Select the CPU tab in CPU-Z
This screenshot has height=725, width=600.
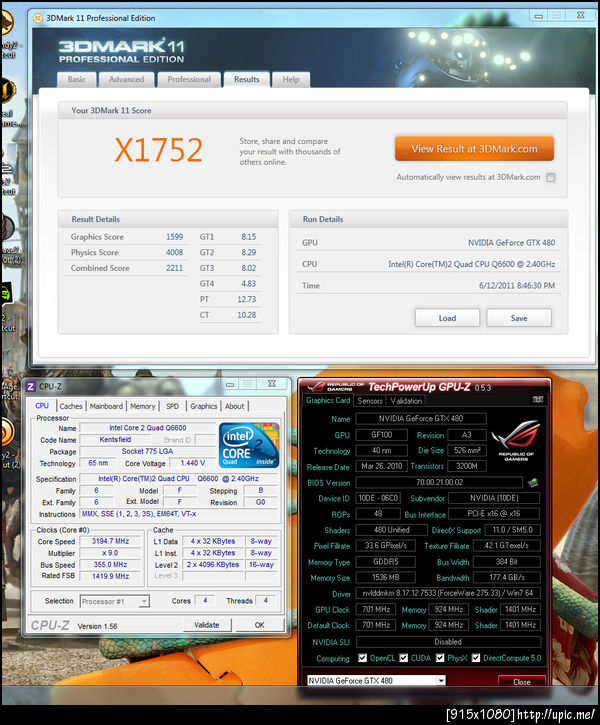42,406
